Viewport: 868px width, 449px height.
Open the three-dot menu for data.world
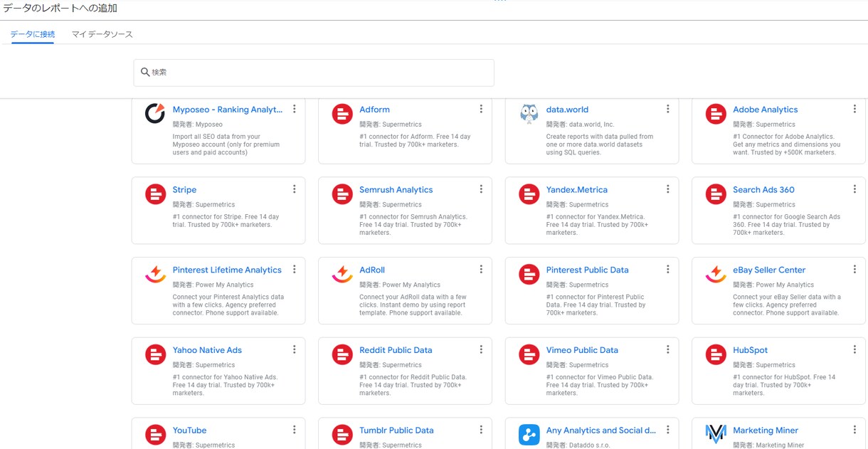[668, 109]
